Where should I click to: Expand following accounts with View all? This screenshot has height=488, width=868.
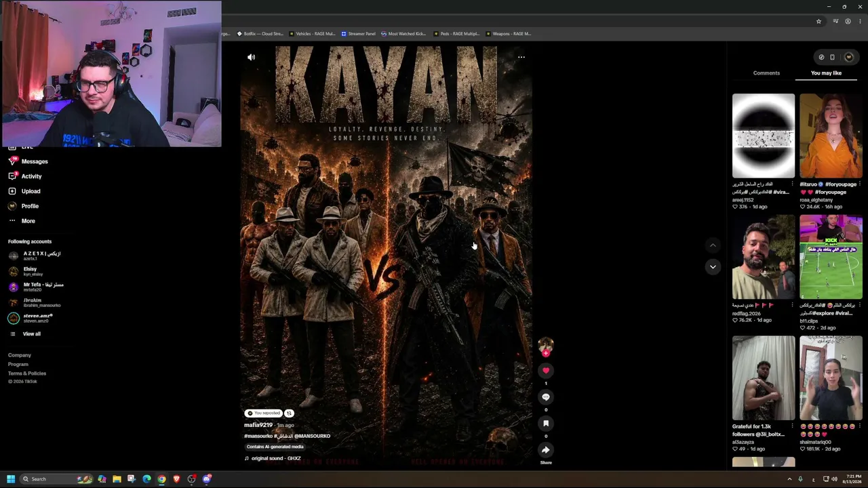[x=26, y=334]
